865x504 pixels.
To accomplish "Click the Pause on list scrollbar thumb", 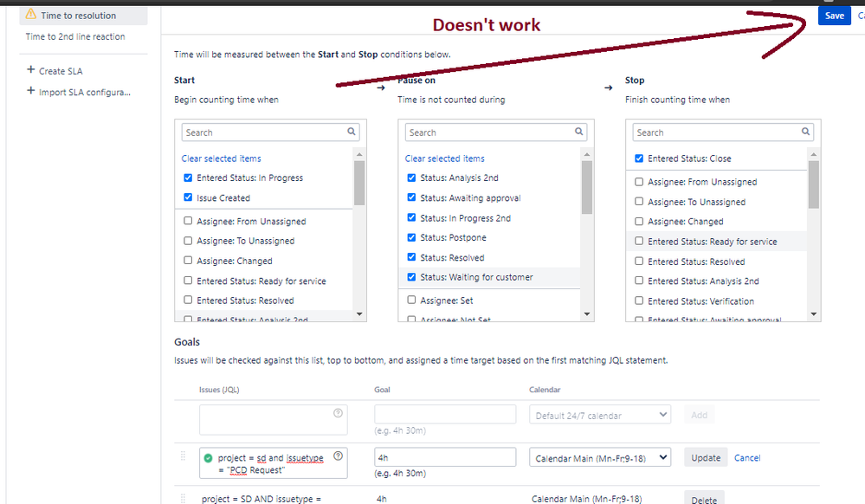I will pos(587,187).
